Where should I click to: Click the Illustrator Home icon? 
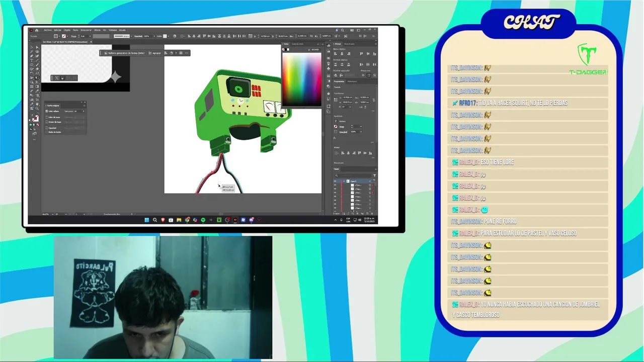point(37,30)
